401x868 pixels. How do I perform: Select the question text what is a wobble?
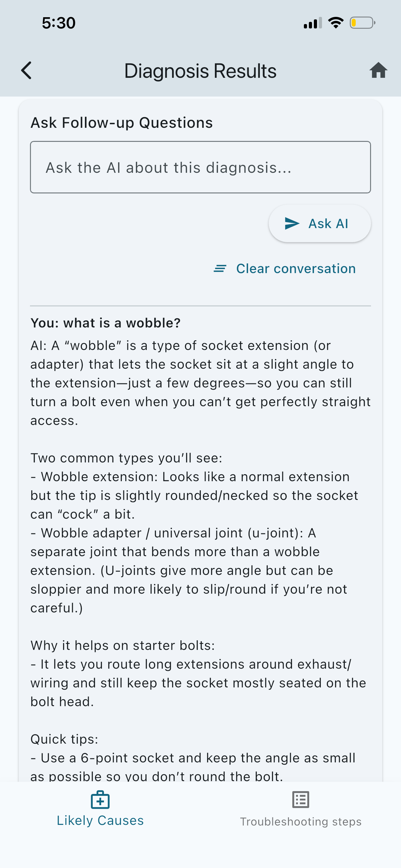105,322
